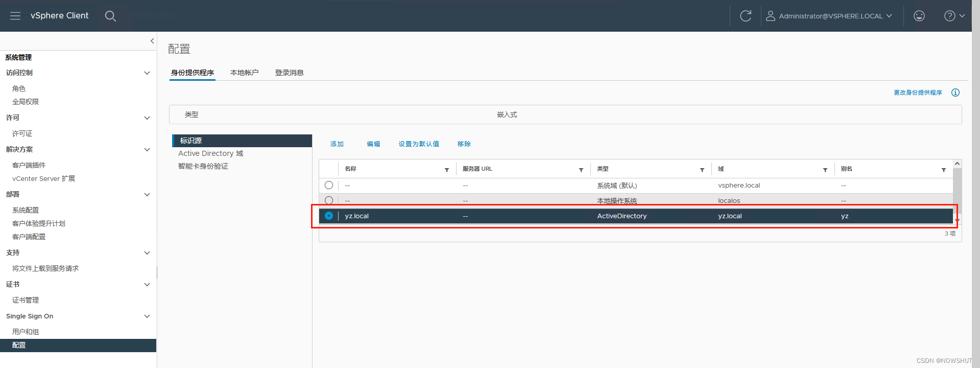Filter the 域 column

pyautogui.click(x=825, y=170)
